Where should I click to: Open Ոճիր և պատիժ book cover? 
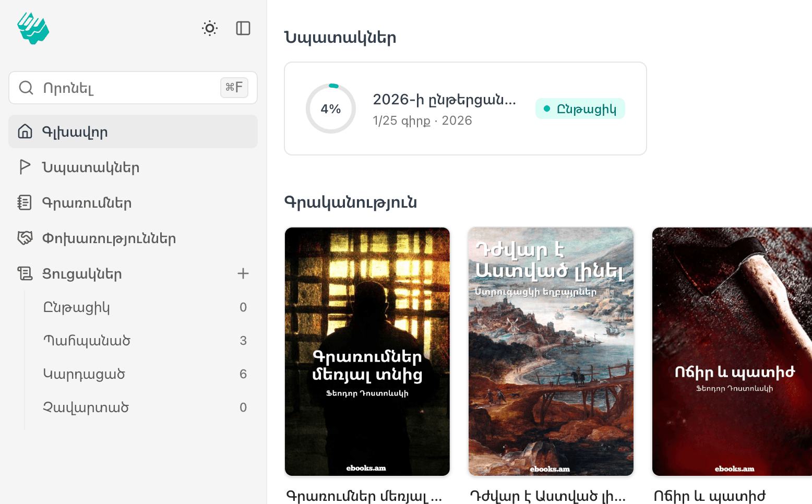click(732, 352)
